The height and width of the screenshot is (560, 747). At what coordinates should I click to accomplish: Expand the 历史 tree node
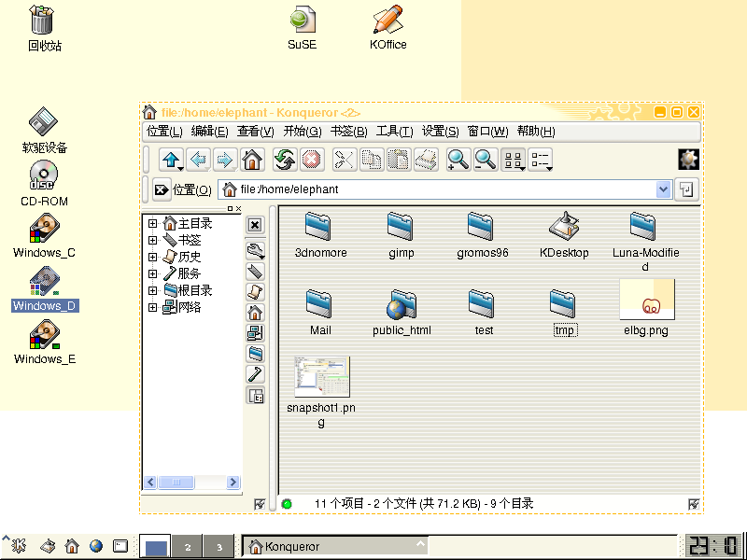152,257
